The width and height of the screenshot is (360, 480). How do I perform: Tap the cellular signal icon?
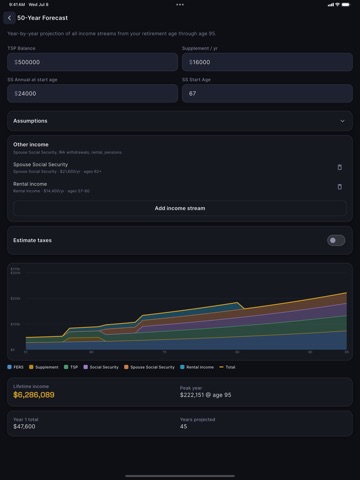[x=331, y=5]
